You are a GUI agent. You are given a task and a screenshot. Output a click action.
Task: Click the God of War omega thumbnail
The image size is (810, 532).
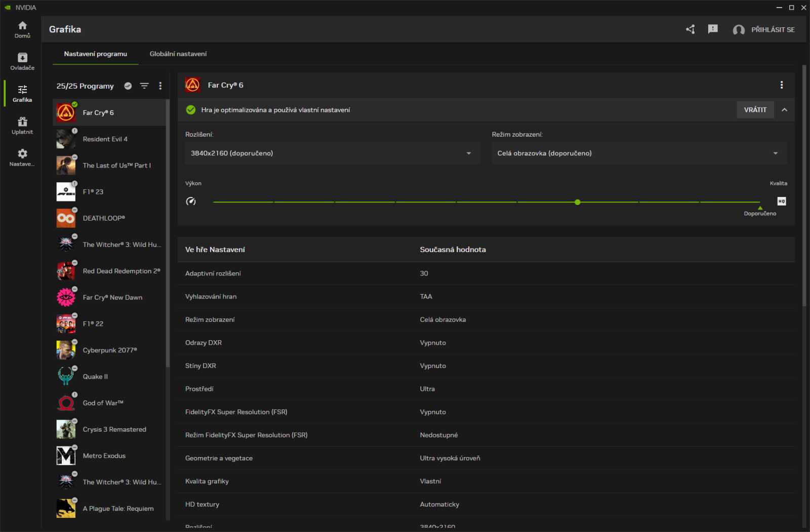point(66,403)
